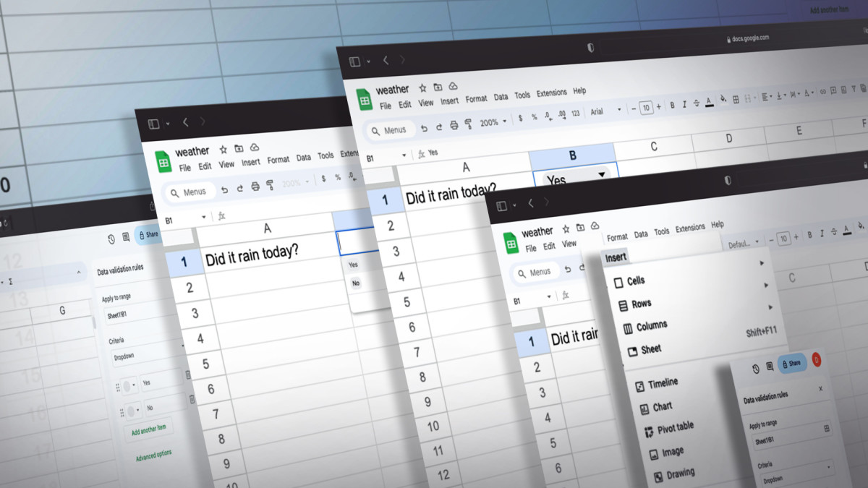
Task: Click the Borders icon in the window showing the Yes chip
Action: pos(736,99)
